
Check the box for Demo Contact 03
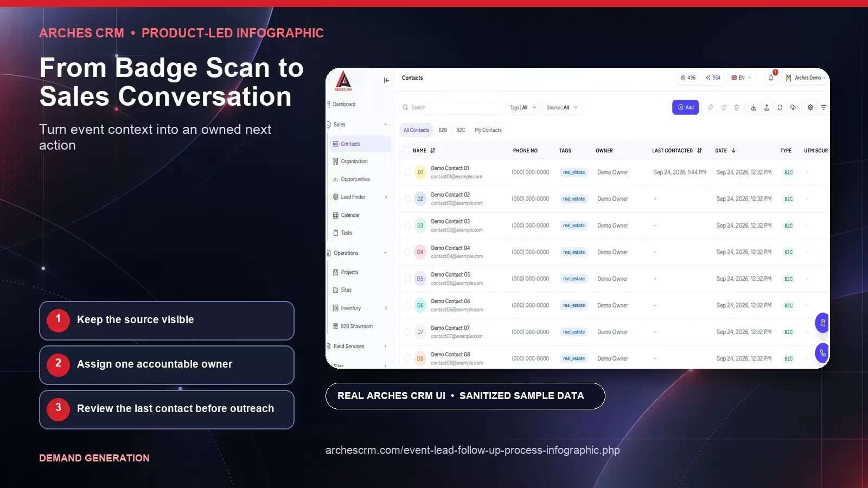point(407,226)
